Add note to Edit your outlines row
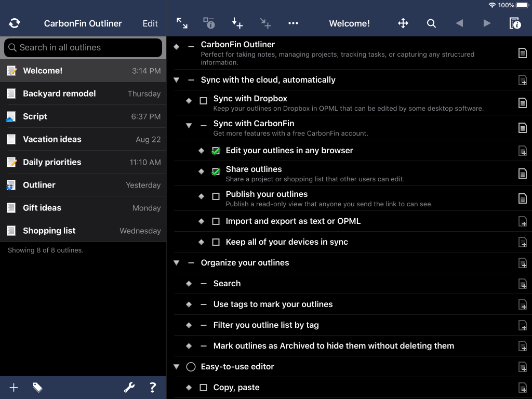The image size is (532, 399). coord(523,151)
